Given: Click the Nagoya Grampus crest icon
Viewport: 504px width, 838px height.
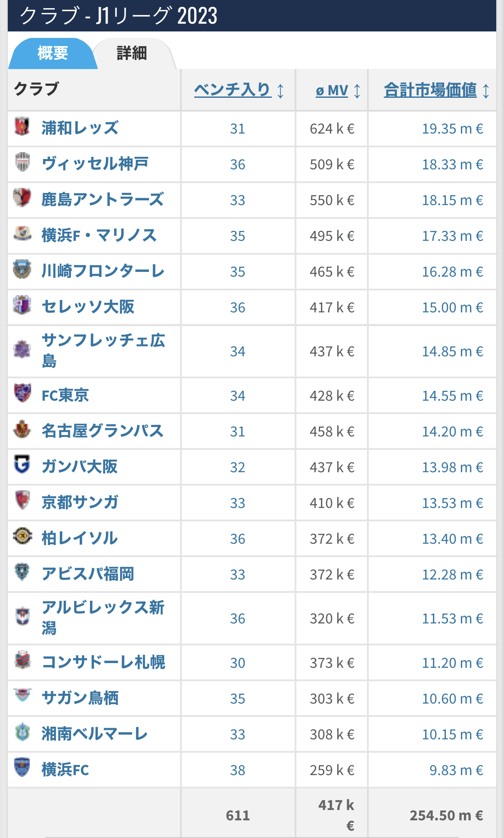Looking at the screenshot, I should 22,429.
